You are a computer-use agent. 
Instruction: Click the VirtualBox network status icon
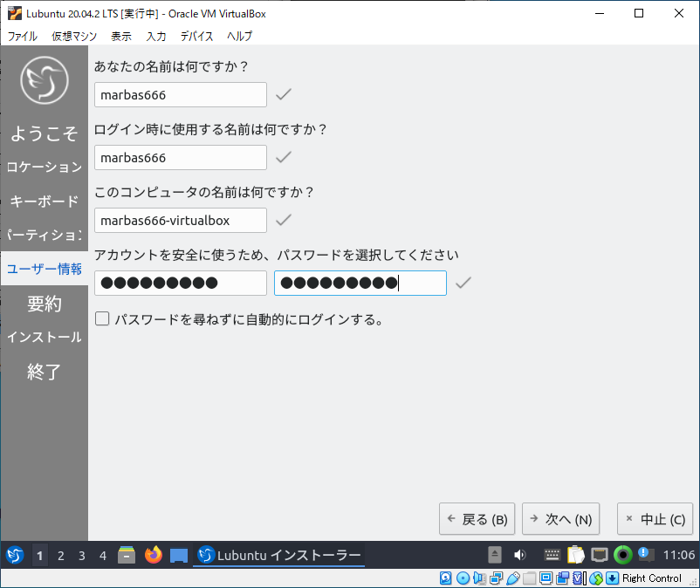point(496,578)
